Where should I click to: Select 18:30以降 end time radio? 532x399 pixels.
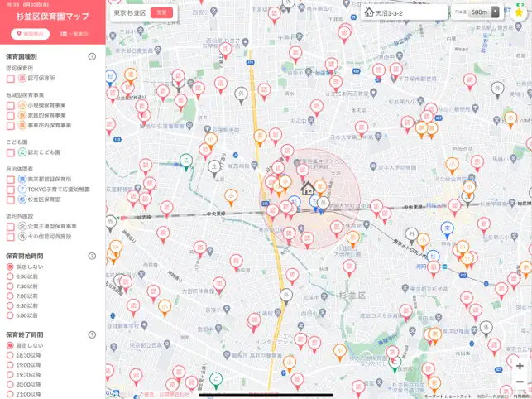tap(10, 355)
